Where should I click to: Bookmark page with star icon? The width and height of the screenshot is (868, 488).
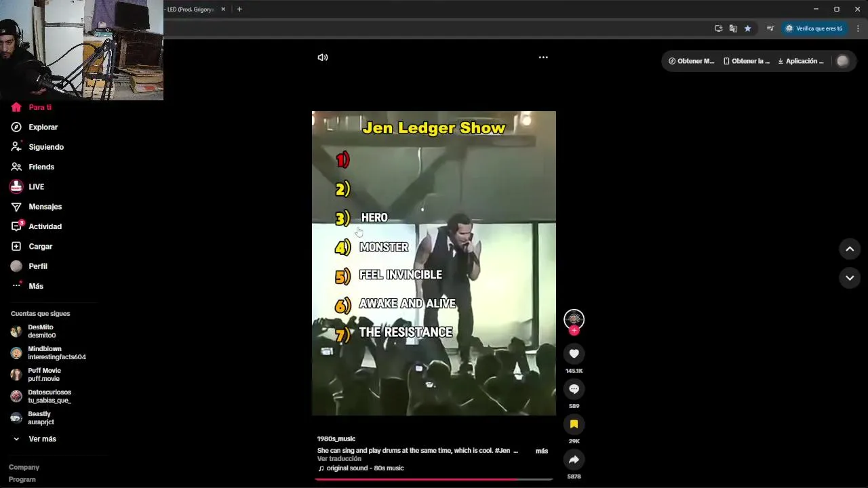747,28
